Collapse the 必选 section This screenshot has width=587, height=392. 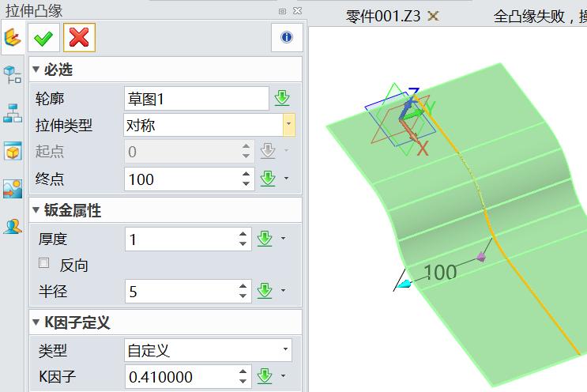(36, 69)
